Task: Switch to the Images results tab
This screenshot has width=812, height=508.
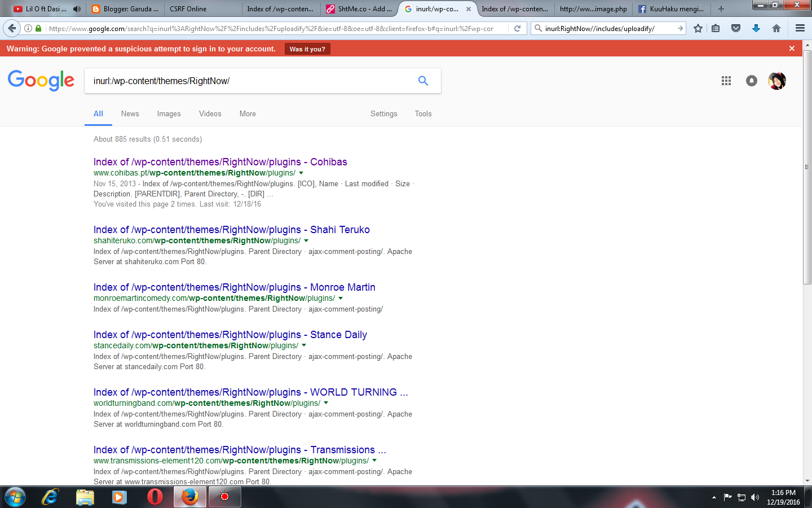Action: [x=169, y=113]
